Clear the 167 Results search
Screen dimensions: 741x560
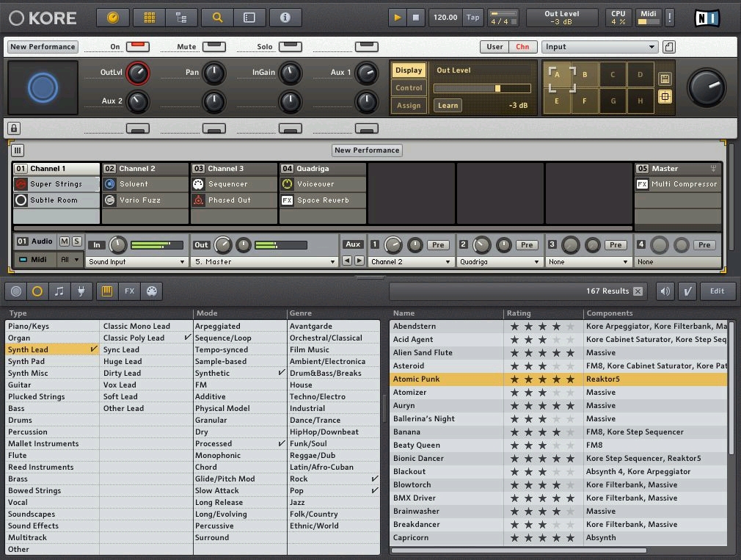[x=638, y=291]
